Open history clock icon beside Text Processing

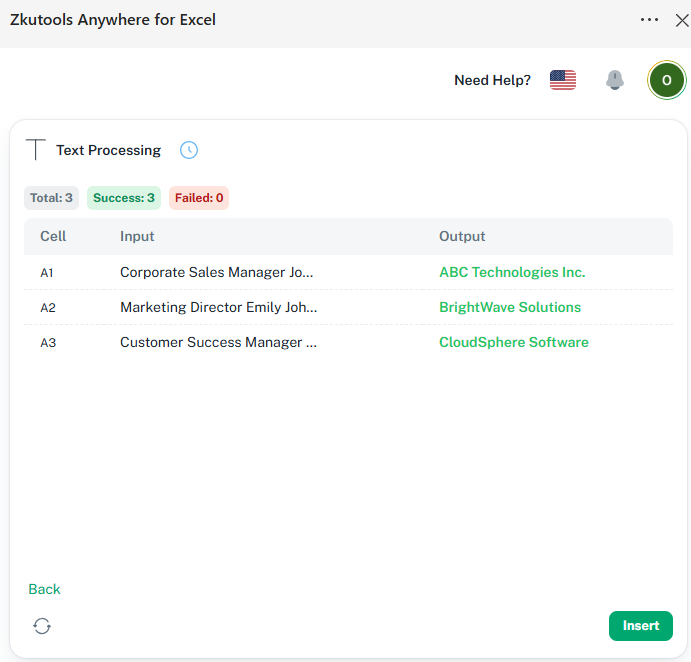point(189,150)
